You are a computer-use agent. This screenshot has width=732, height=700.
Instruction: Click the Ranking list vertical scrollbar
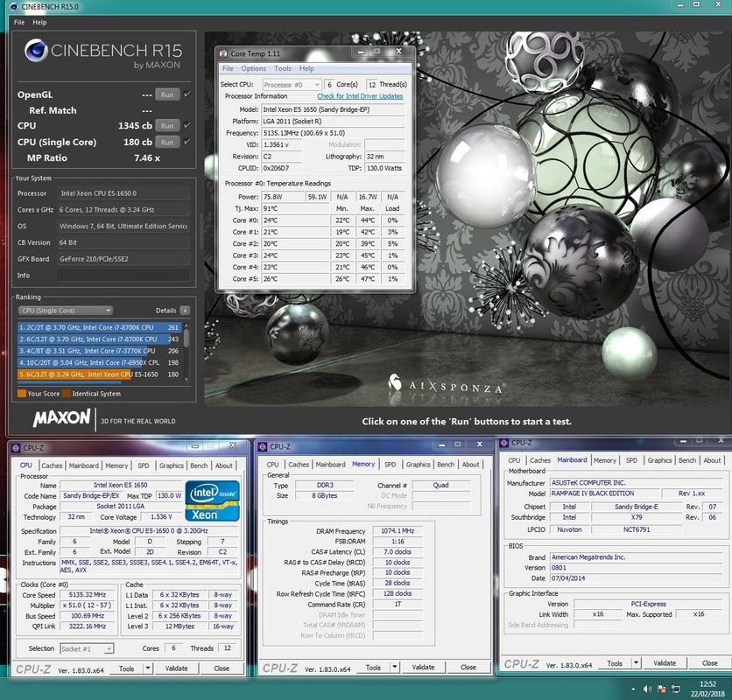pos(187,353)
